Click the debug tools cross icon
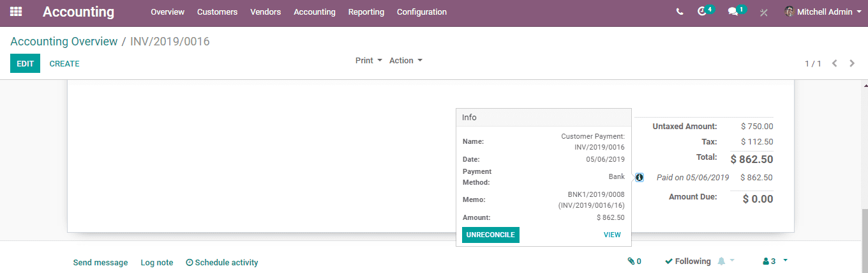 click(763, 12)
